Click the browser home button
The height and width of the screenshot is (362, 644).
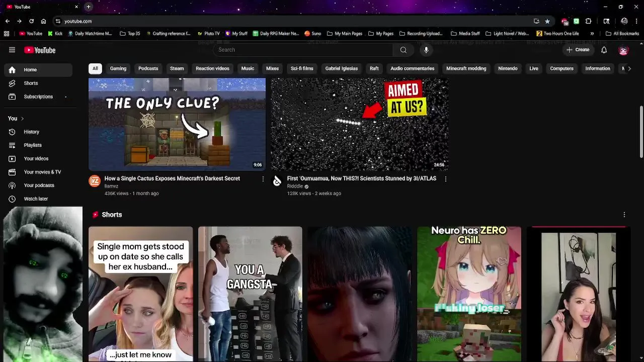pyautogui.click(x=43, y=21)
